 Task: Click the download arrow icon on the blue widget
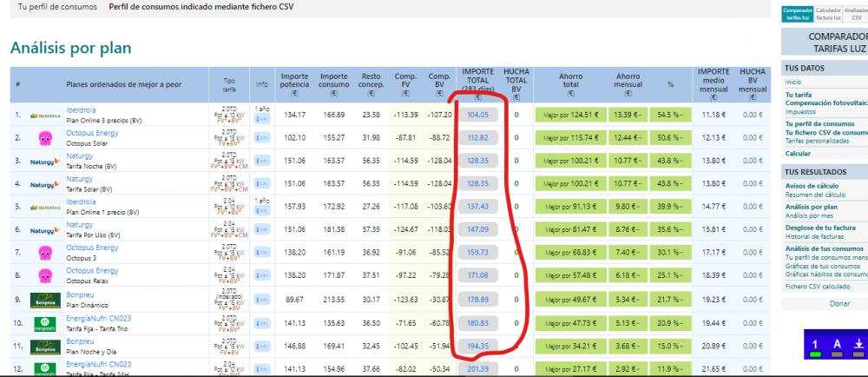(858, 344)
